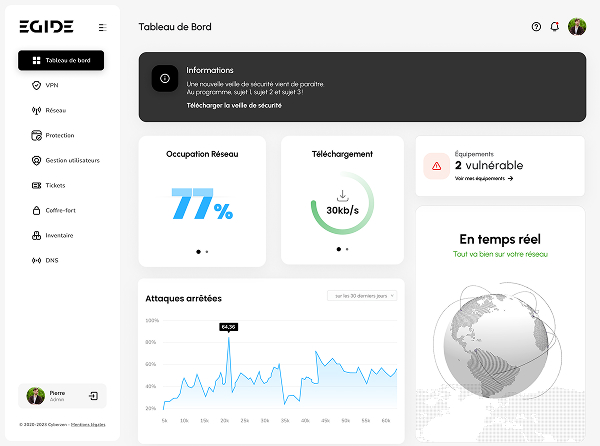Viewport: 600px width, 446px height.
Task: Click the VPN shield icon
Action: pyautogui.click(x=36, y=85)
